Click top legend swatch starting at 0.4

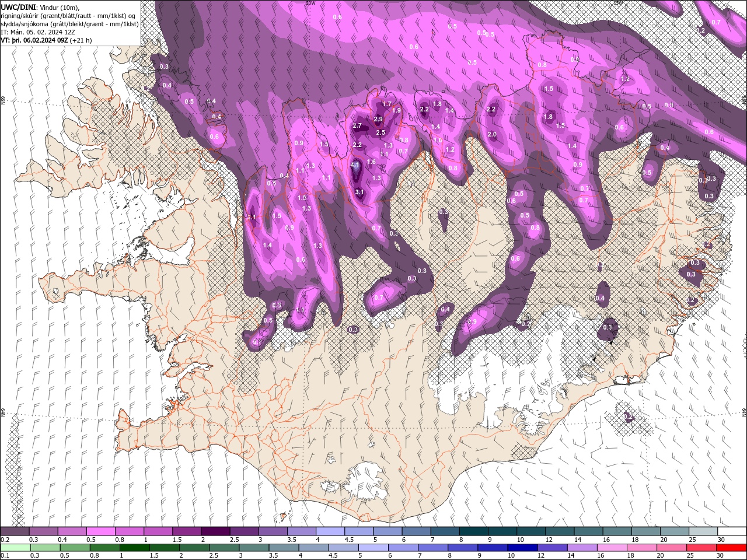(x=72, y=531)
